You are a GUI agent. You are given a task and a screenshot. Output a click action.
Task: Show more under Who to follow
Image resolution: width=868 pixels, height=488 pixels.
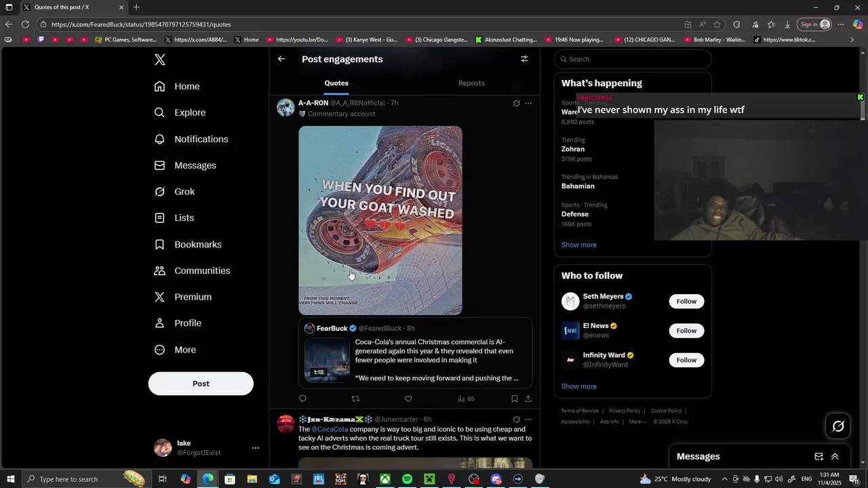point(579,386)
